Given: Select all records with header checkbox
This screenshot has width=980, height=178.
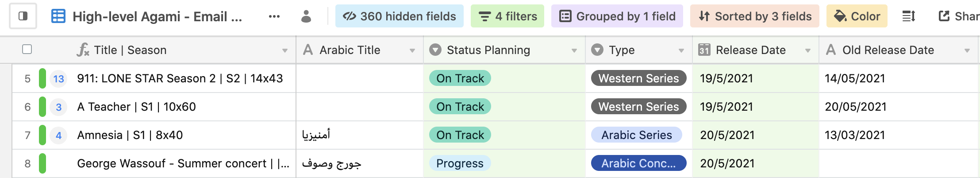Looking at the screenshot, I should pos(27,49).
